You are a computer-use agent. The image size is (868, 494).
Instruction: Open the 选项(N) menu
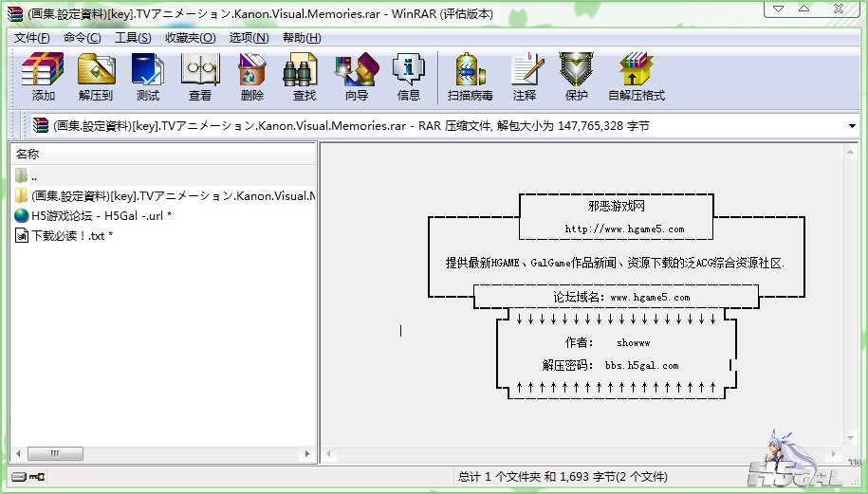(x=249, y=38)
